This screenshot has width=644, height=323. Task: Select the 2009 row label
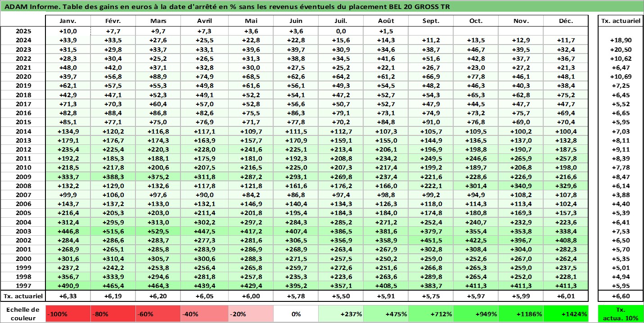coord(23,177)
